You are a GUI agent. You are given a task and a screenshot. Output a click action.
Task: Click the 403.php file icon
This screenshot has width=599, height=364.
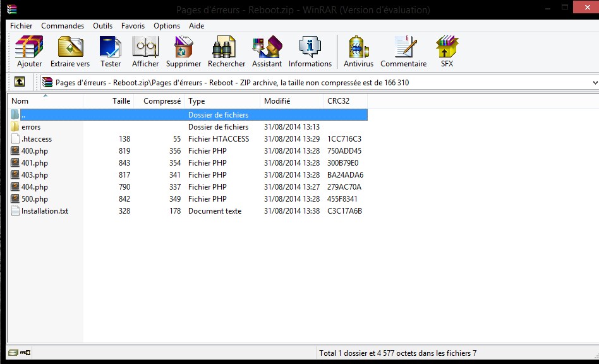(x=15, y=174)
